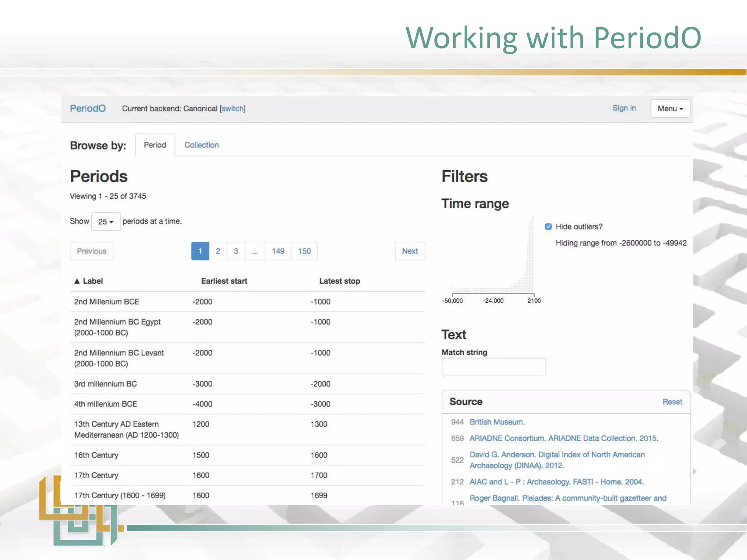Click the 1699 latest stop value
Screen dimensions: 747x560
click(x=319, y=495)
